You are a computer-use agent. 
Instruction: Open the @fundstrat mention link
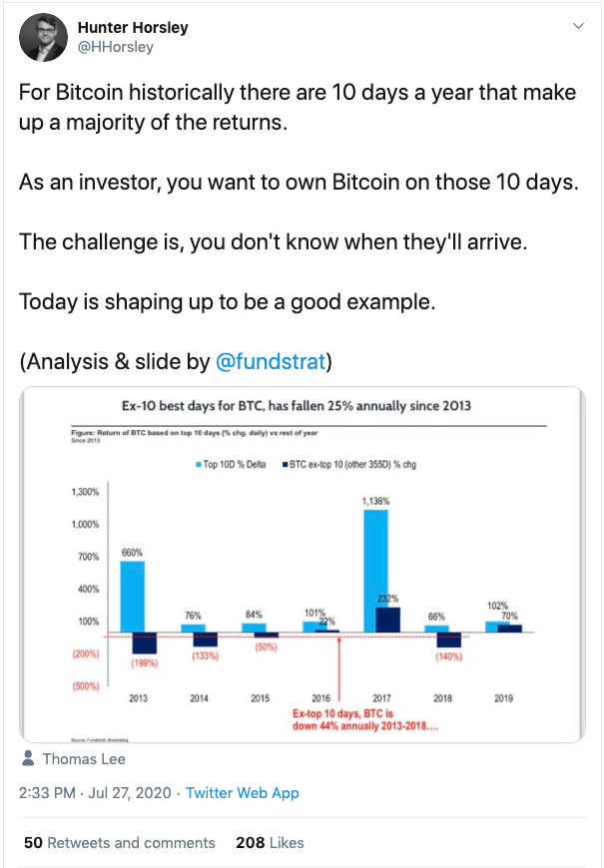pyautogui.click(x=271, y=361)
